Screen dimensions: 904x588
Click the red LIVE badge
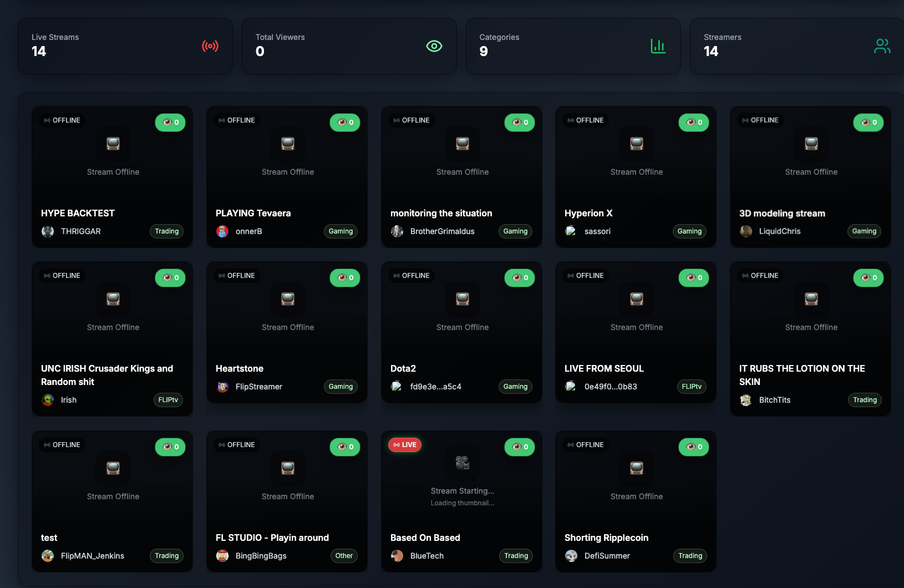(x=405, y=445)
